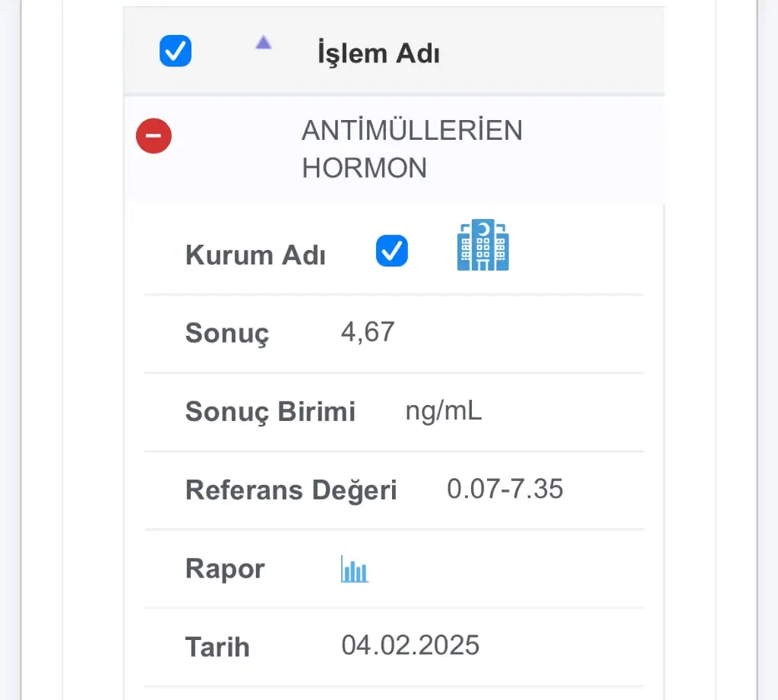Viewport: 778px width, 700px height.
Task: Select the ng/mL unit value
Action: [x=444, y=411]
